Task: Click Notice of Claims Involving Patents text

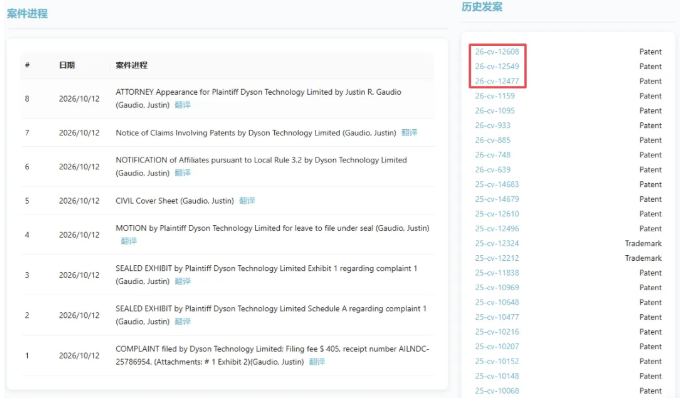Action: pos(256,133)
